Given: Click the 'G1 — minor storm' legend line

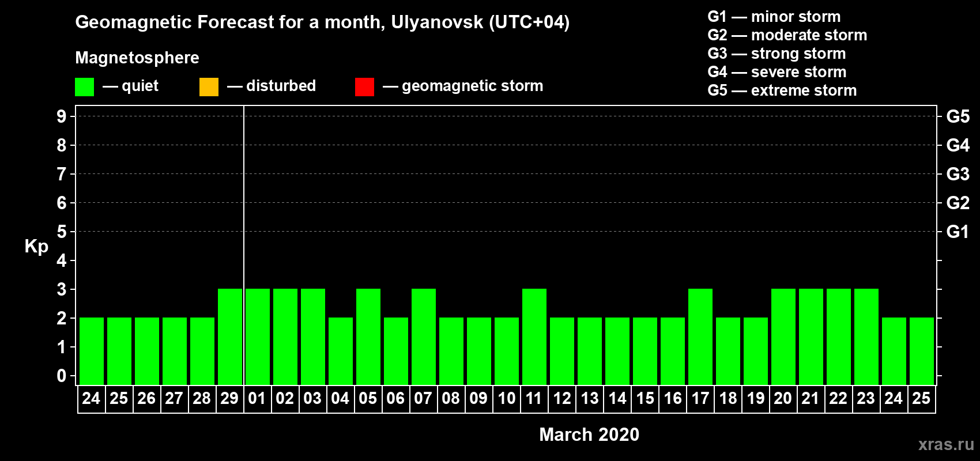Looking at the screenshot, I should pos(774,17).
